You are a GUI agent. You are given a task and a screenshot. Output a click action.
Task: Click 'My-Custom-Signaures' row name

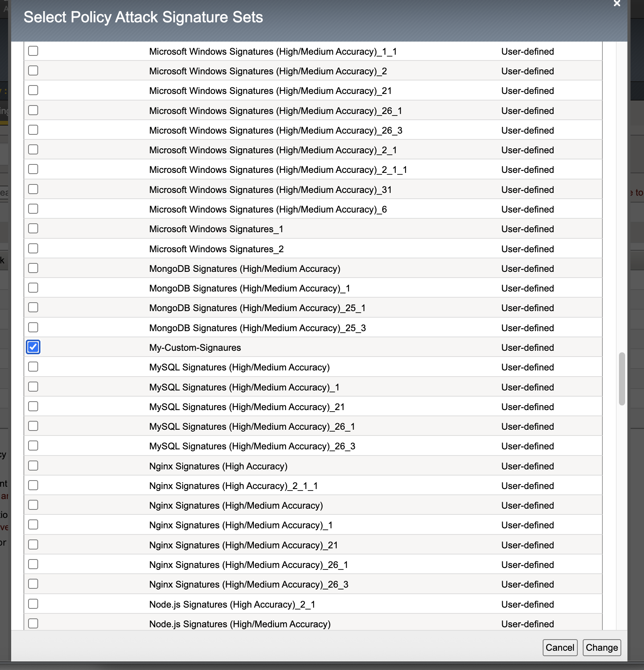coord(195,348)
